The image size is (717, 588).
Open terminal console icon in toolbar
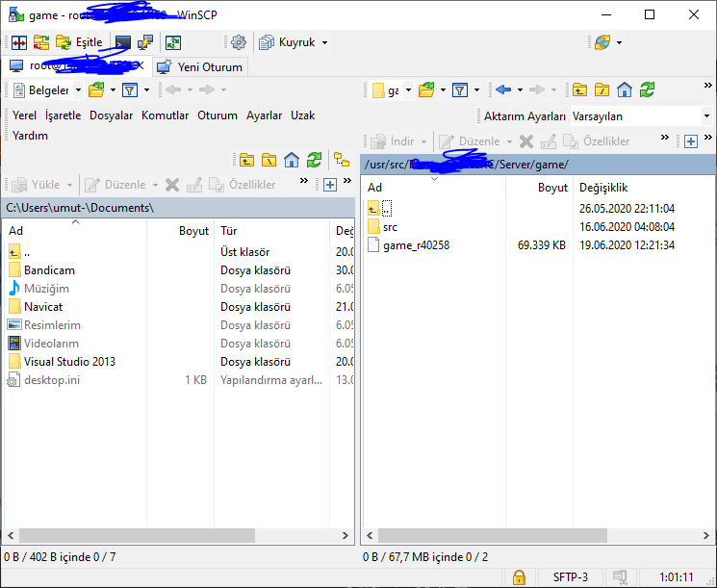pos(122,42)
